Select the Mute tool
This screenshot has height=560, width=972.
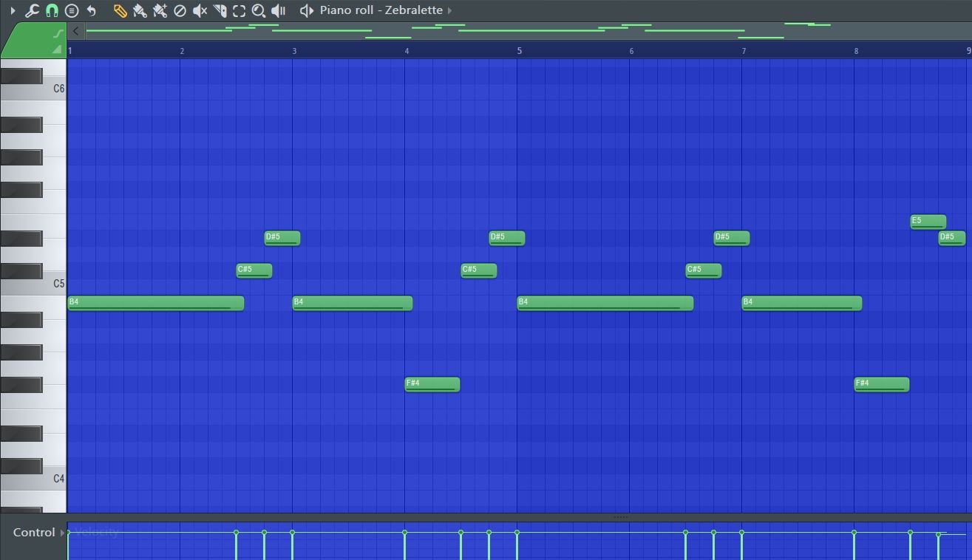(200, 10)
